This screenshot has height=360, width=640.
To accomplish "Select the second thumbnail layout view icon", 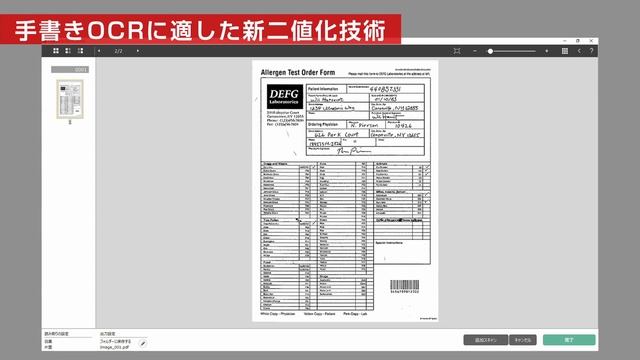I will coord(68,51).
